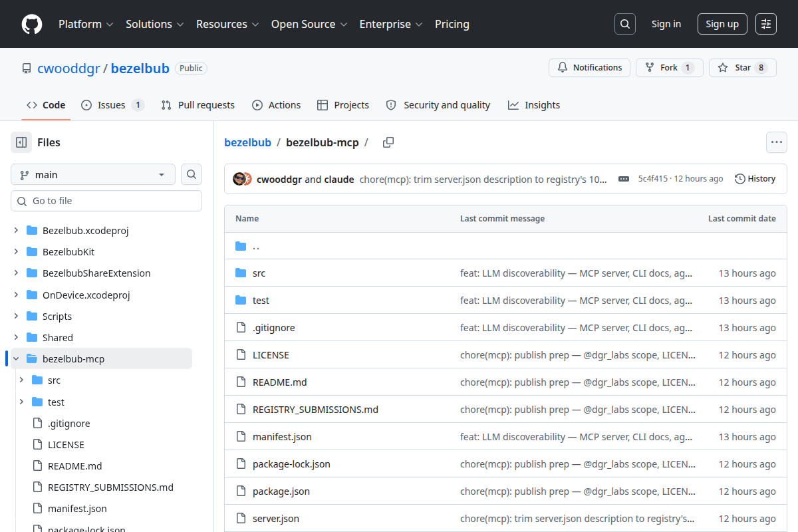Go to parent directory folder icon
Viewport: 798px width, 532px height.
tap(241, 246)
